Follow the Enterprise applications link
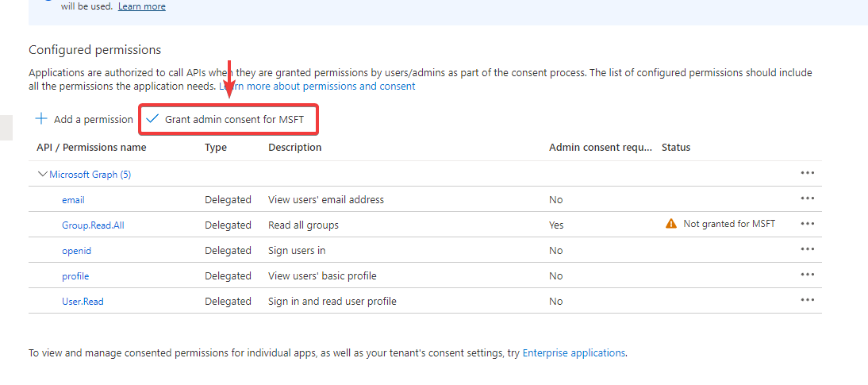868x385 pixels. (574, 353)
